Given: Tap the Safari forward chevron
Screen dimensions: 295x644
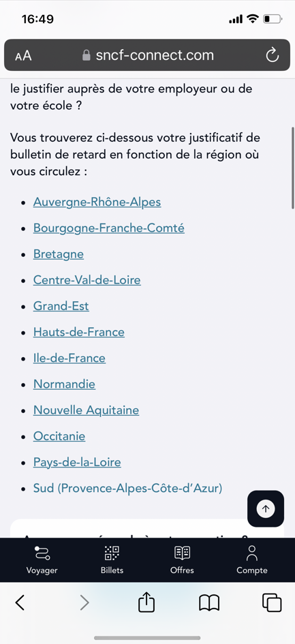Looking at the screenshot, I should pos(84,602).
